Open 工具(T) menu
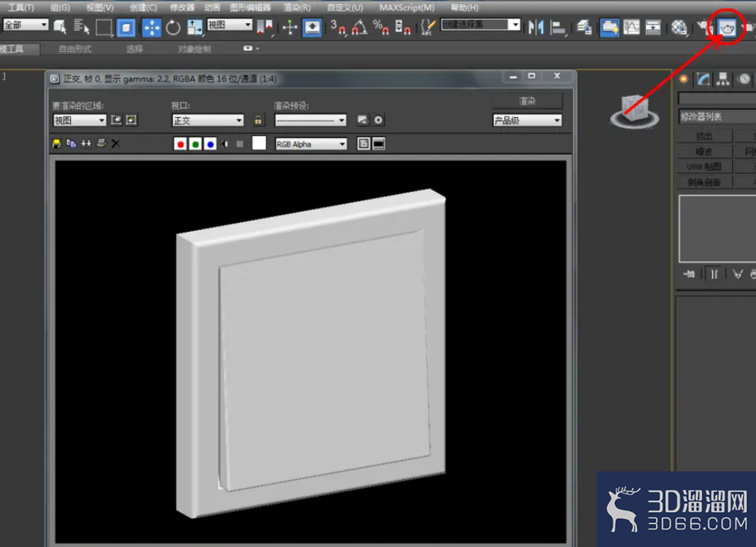Screen dimensions: 756x547 (20, 8)
